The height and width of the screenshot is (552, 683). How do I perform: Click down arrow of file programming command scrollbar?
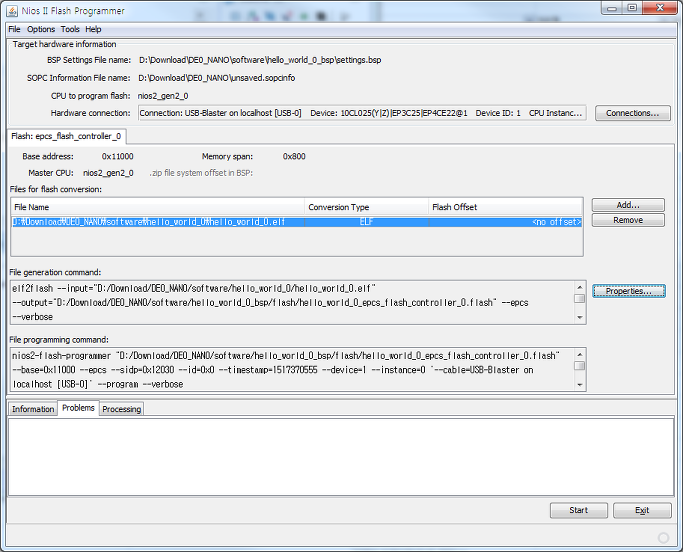coord(579,385)
